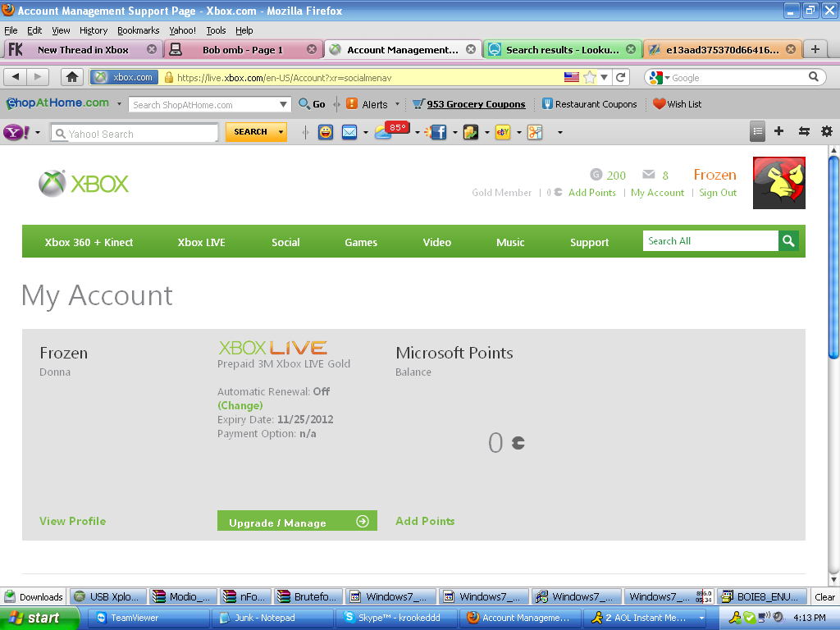Open the Bookmarks menu
This screenshot has height=630, width=840.
138,30
